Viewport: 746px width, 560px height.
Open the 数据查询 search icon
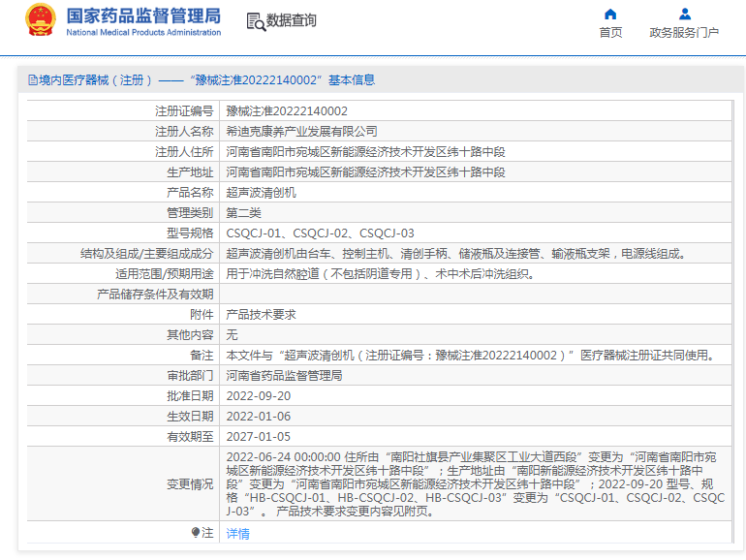[x=256, y=22]
